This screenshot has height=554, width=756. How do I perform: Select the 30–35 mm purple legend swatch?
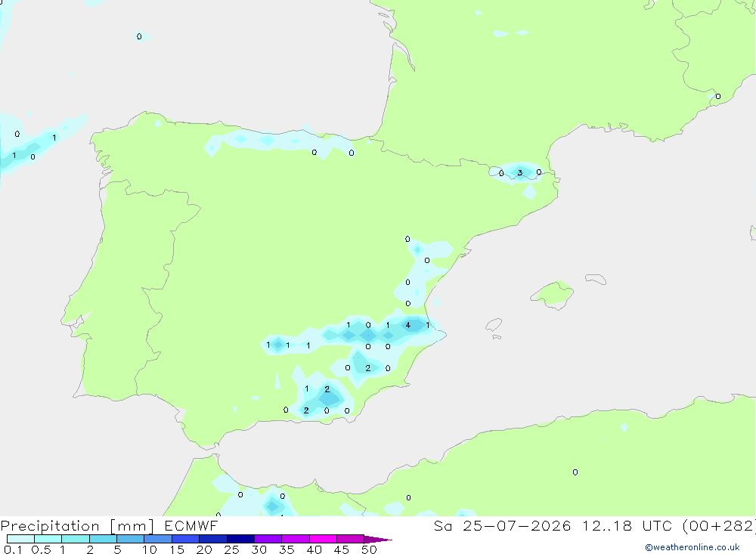(x=268, y=539)
